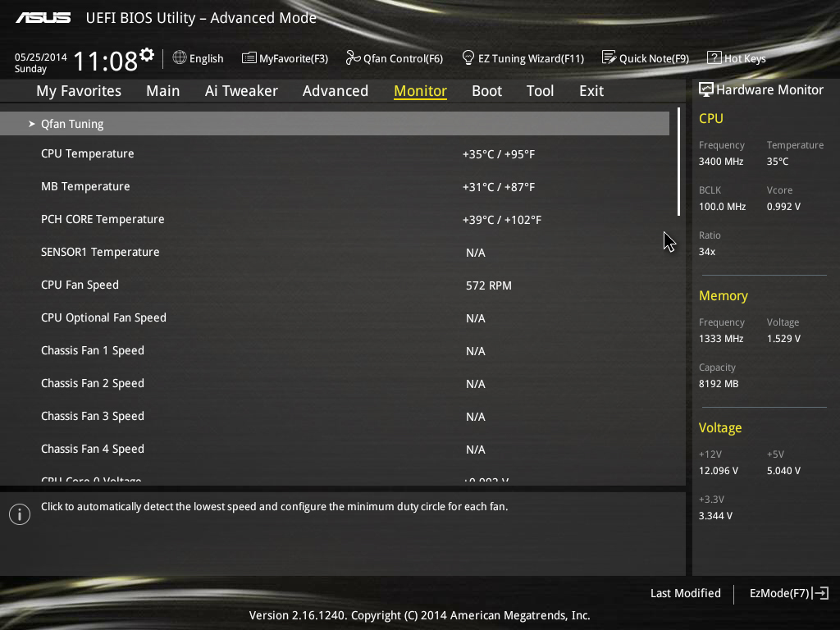Viewport: 840px width, 630px height.
Task: Click the info icon in the help area
Action: (20, 514)
